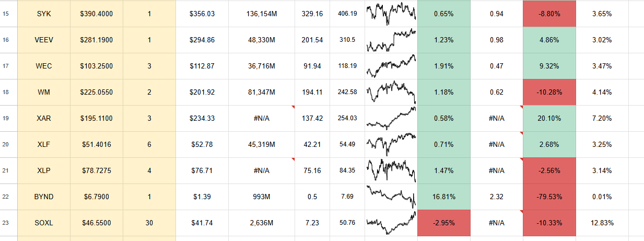Select the XLF quantity cell showing 6

[149, 145]
